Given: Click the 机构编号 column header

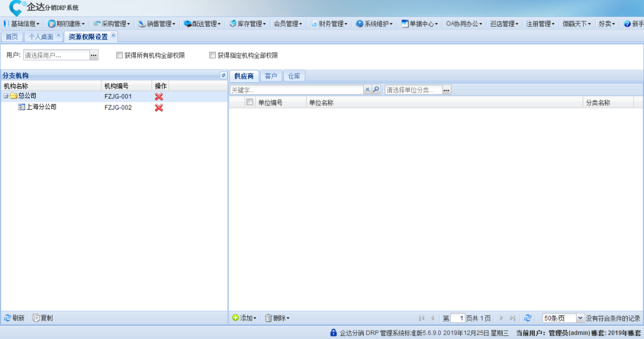Looking at the screenshot, I should coord(127,86).
